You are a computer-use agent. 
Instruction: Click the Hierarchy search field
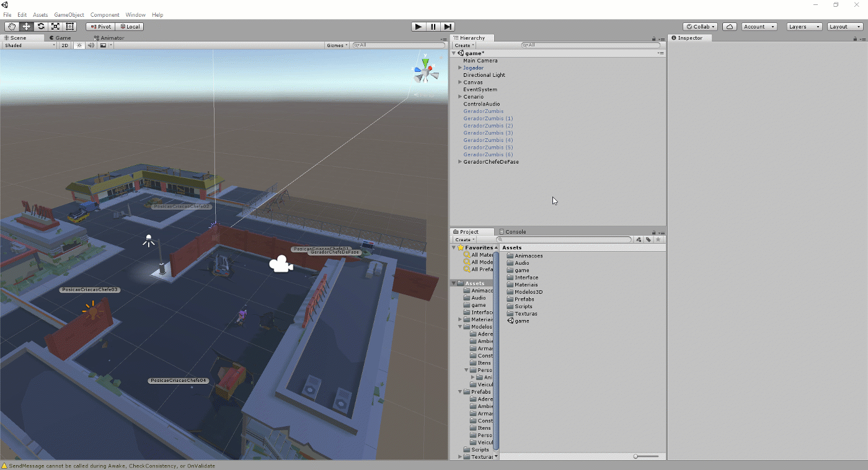click(592, 45)
